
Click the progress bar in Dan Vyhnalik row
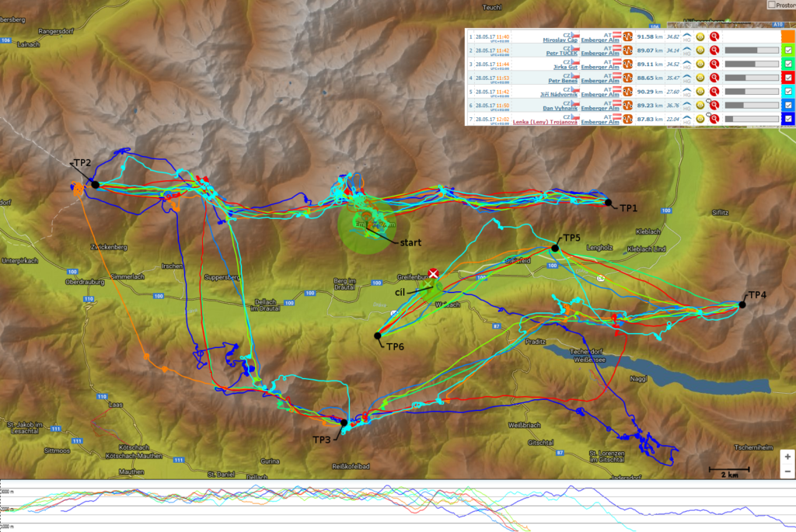752,105
